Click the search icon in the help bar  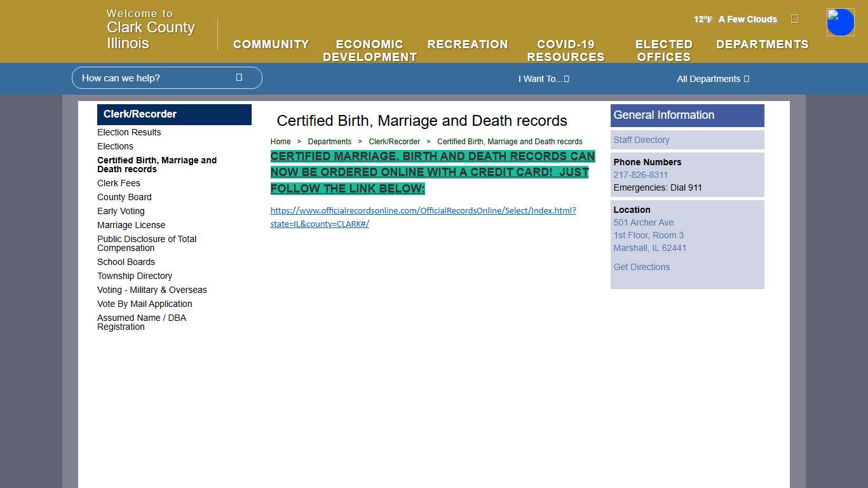pyautogui.click(x=239, y=77)
